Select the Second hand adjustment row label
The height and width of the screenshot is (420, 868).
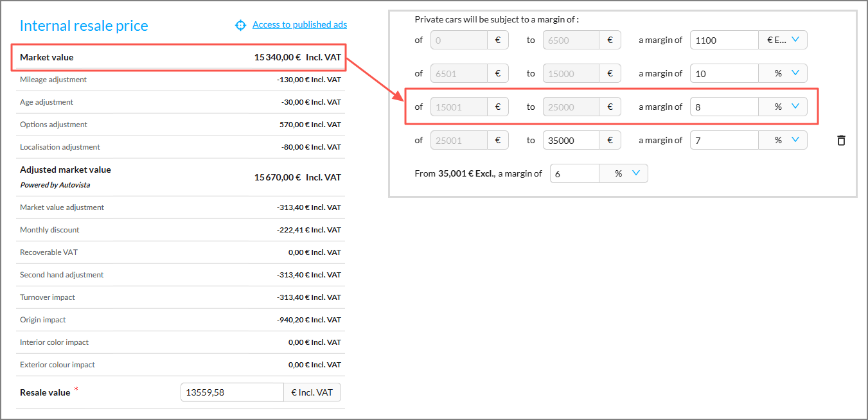tap(62, 275)
